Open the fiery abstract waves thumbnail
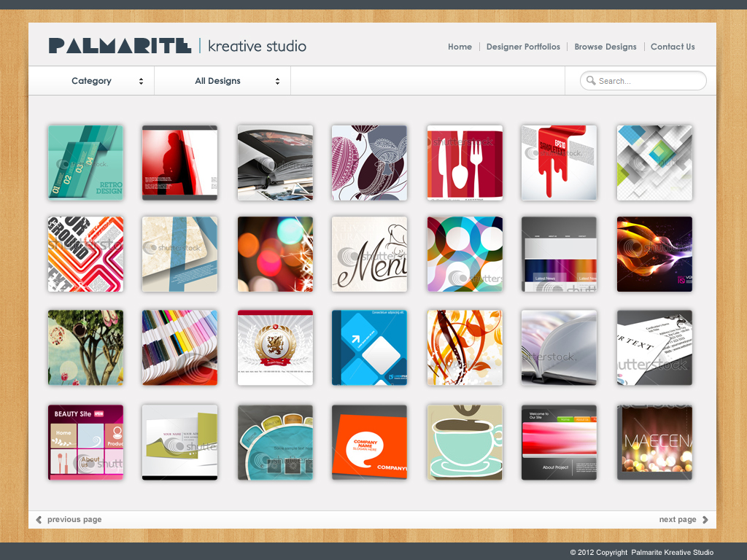Viewport: 747px width, 560px height. click(x=654, y=254)
